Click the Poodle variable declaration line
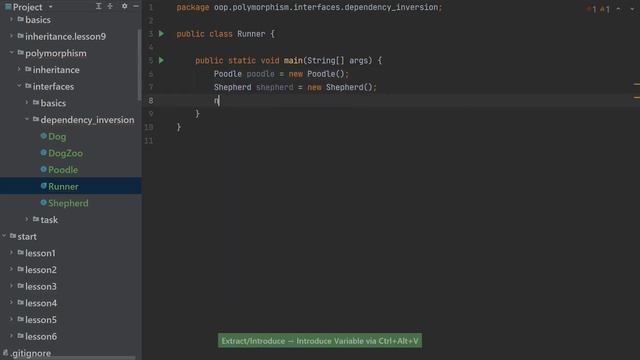Screen dimensions: 640x360 [281, 74]
